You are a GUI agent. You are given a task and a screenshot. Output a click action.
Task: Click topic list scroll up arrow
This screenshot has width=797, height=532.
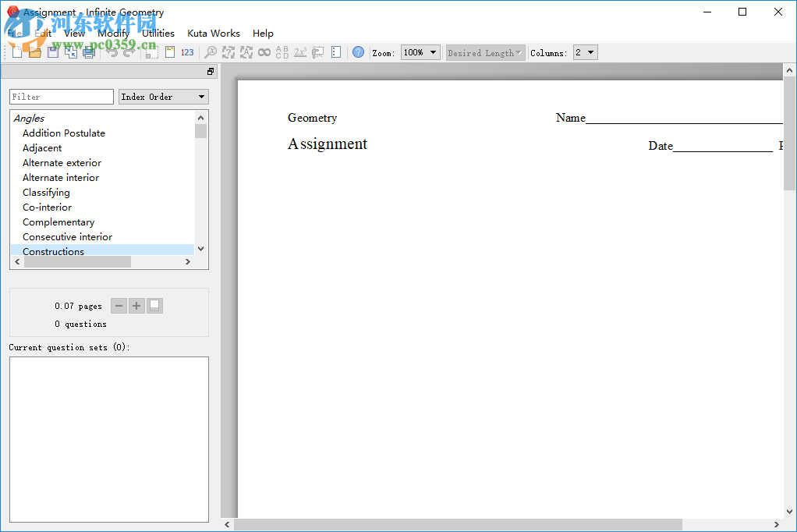(x=200, y=118)
